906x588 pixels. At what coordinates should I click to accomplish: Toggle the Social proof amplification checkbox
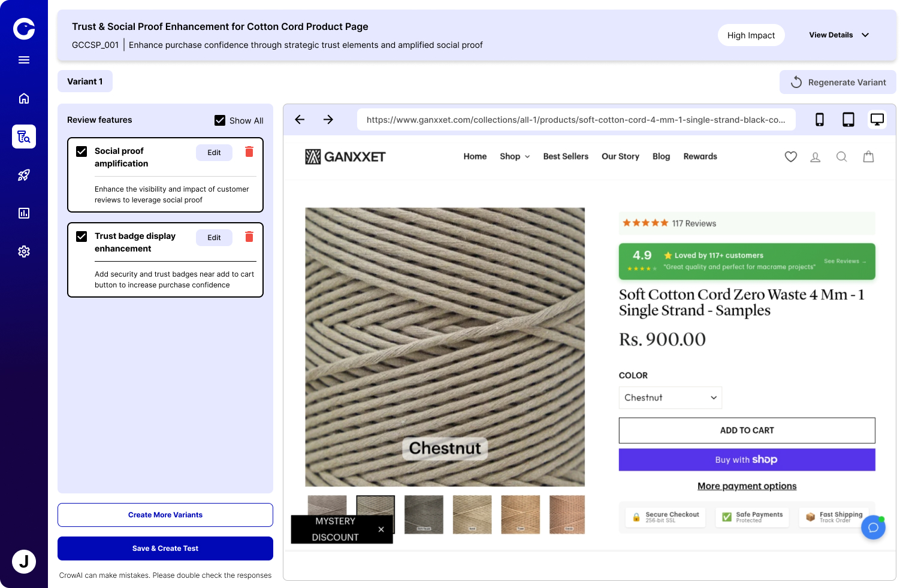(x=81, y=151)
